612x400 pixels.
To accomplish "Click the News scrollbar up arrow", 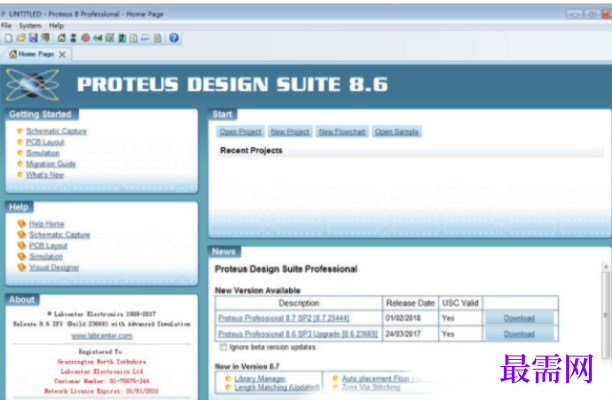I will [606, 267].
